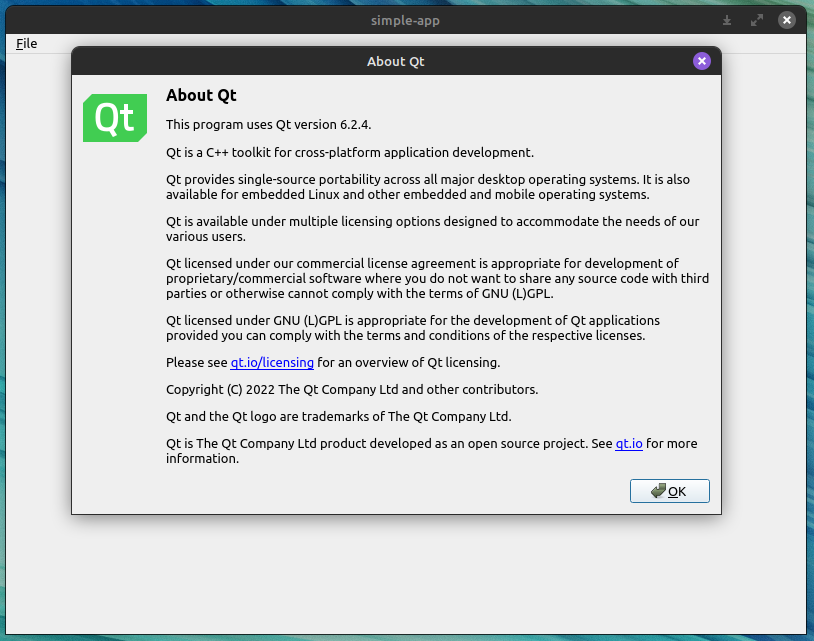
Task: Click the 'Qt and the Qt logo are trademarks' line
Action: click(338, 416)
